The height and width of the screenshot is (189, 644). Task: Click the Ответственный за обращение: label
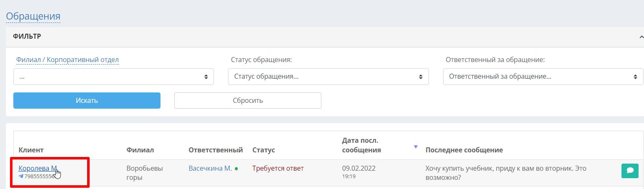(x=495, y=60)
